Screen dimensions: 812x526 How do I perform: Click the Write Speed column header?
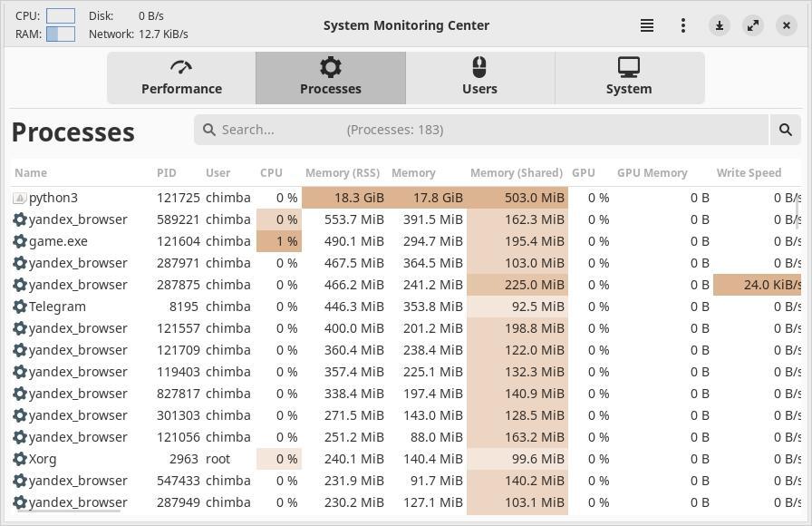pyautogui.click(x=749, y=172)
